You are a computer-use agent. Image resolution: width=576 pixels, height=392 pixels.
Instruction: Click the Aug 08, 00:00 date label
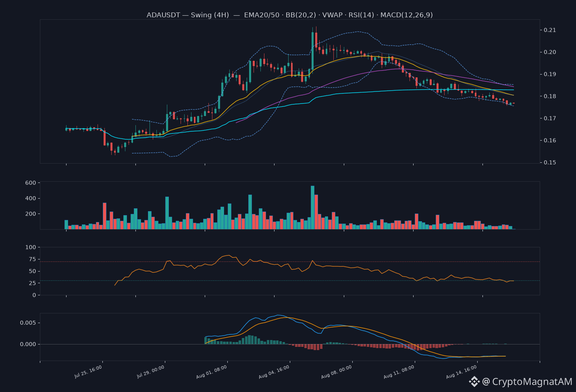tap(337, 372)
